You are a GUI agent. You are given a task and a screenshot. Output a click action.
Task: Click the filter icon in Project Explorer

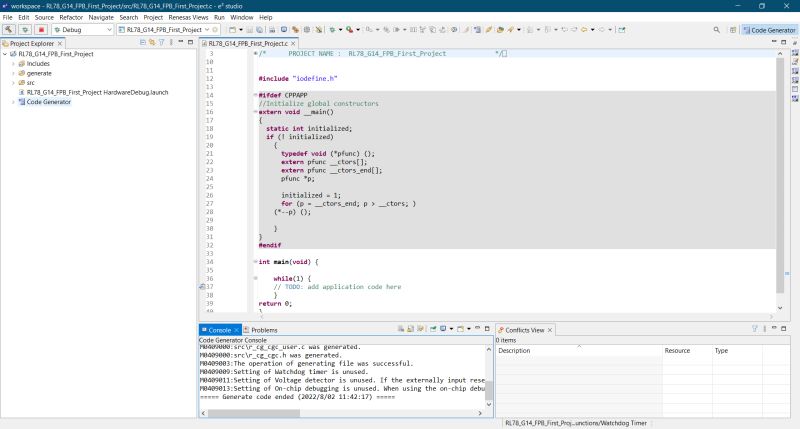pos(161,42)
